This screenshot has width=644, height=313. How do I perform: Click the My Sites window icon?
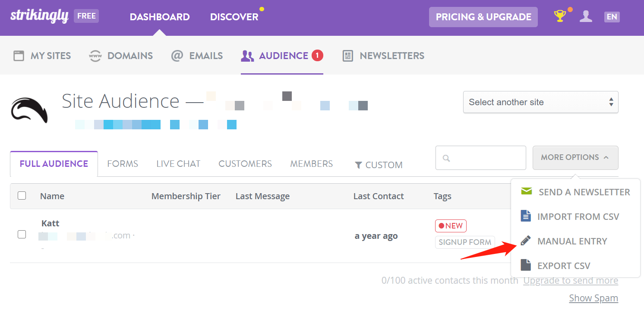(x=19, y=56)
